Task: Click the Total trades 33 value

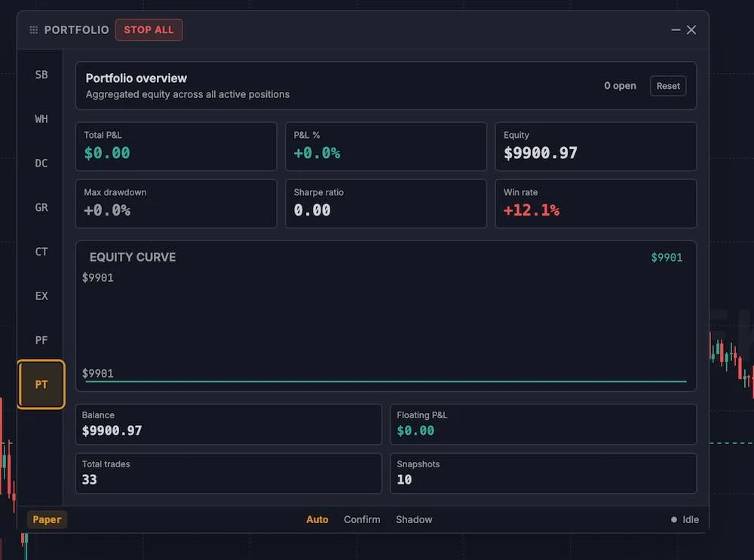Action: pos(90,479)
